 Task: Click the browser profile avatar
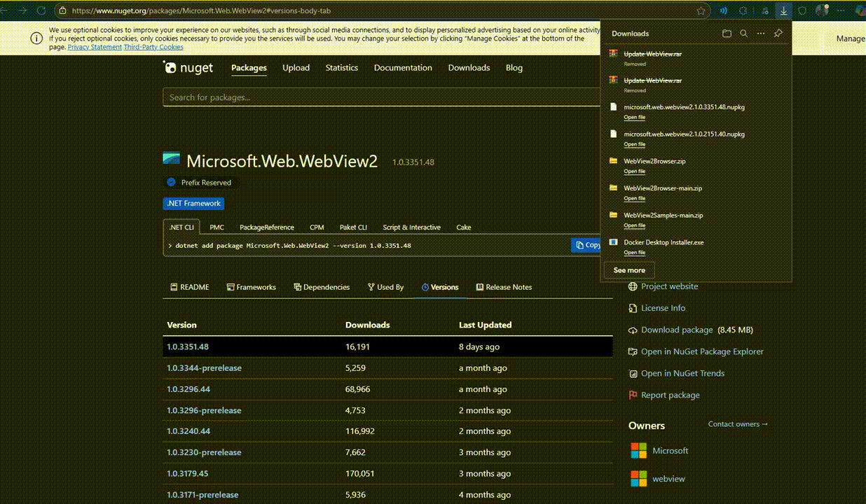[x=821, y=10]
